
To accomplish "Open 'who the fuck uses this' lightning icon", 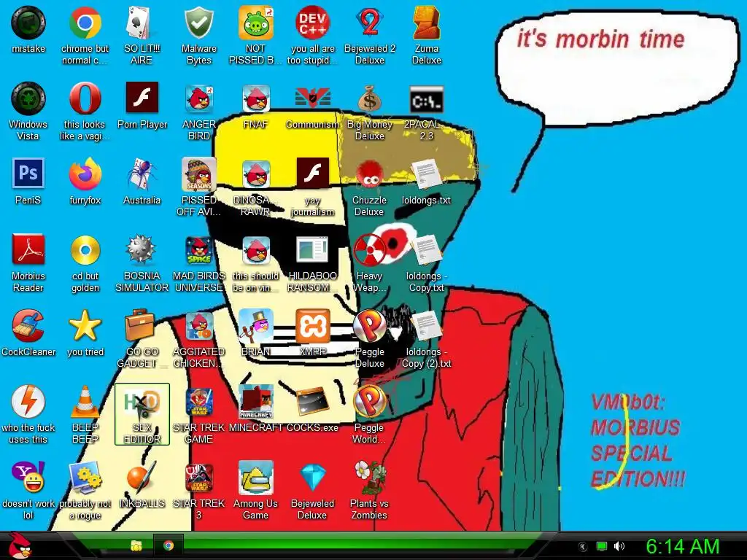I will click(28, 401).
